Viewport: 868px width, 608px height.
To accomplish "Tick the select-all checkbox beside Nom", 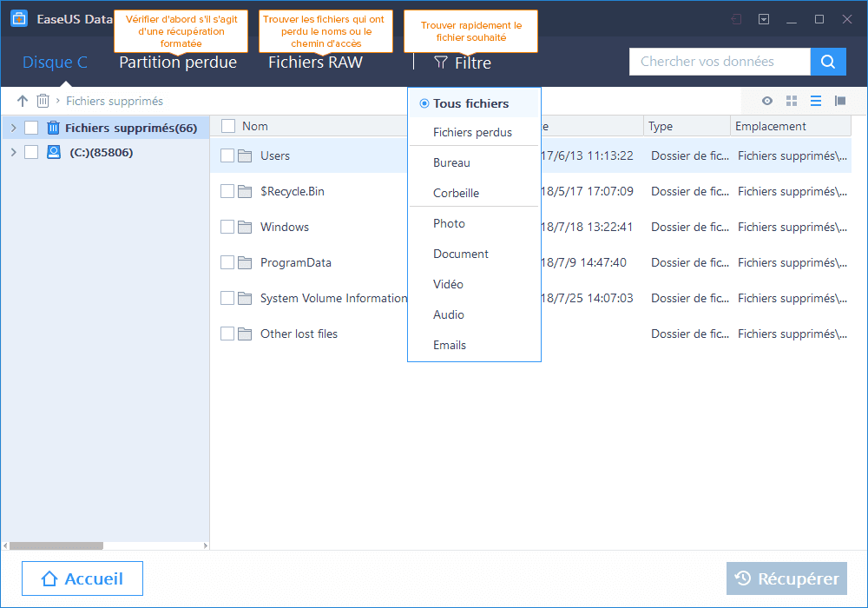I will 228,126.
